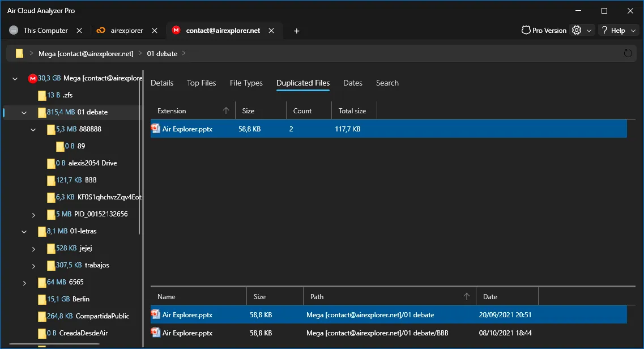This screenshot has height=349, width=644.
Task: Expand the 6565 folder node
Action: tap(25, 283)
